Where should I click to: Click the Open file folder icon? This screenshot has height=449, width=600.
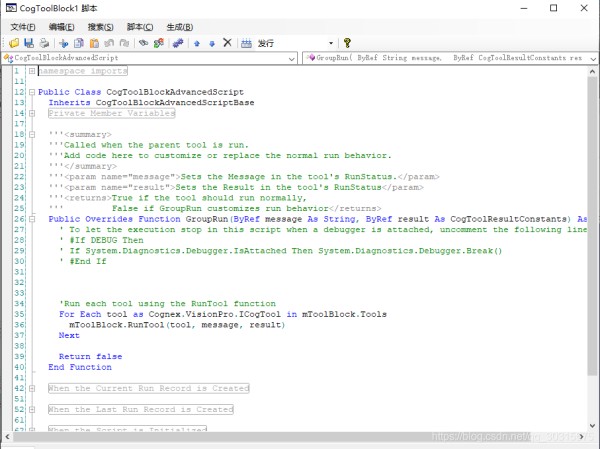(x=14, y=43)
